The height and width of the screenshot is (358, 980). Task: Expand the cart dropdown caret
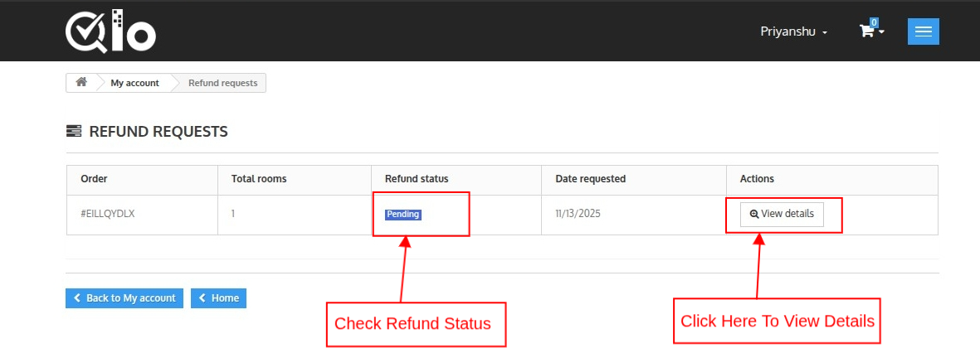881,31
